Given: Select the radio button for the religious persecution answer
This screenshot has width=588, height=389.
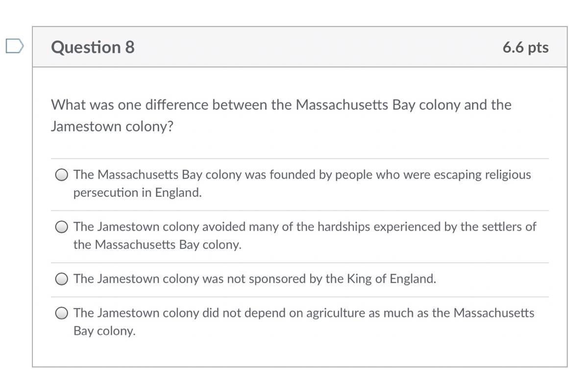Looking at the screenshot, I should (x=62, y=175).
